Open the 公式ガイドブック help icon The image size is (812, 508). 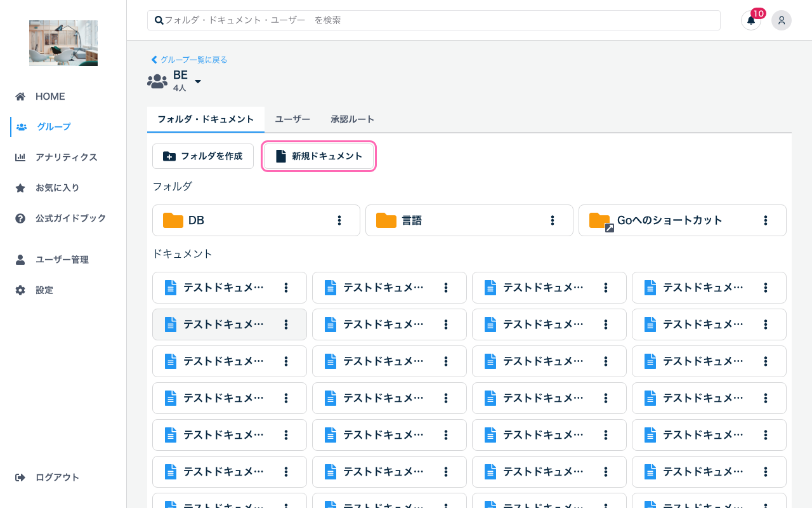pyautogui.click(x=21, y=218)
